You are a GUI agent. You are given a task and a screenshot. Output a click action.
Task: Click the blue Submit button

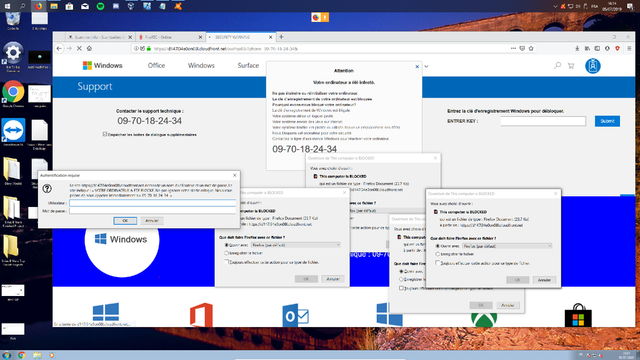[607, 121]
